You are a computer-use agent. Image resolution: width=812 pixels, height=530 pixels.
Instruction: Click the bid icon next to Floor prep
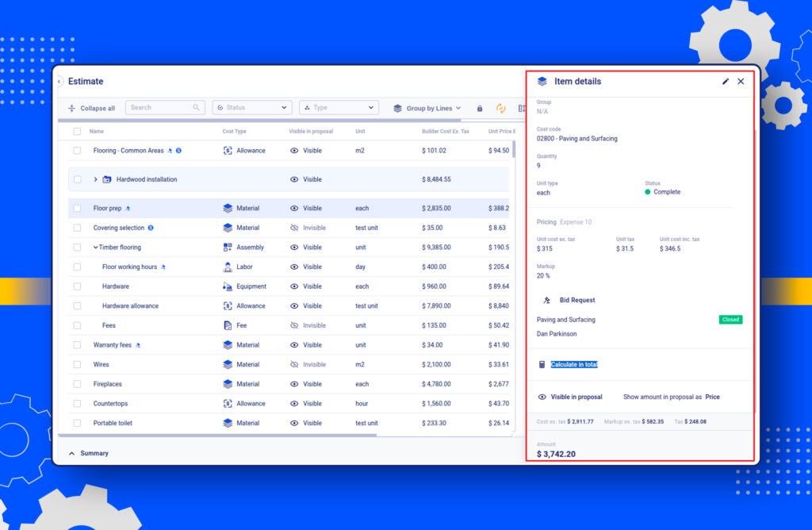click(128, 208)
